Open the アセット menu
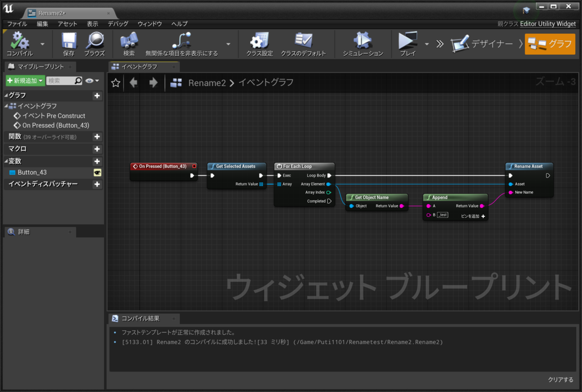This screenshot has width=582, height=392. coord(67,24)
